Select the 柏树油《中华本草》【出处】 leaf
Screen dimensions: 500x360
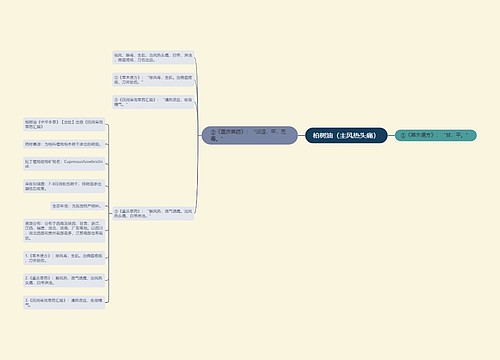[x=64, y=124]
